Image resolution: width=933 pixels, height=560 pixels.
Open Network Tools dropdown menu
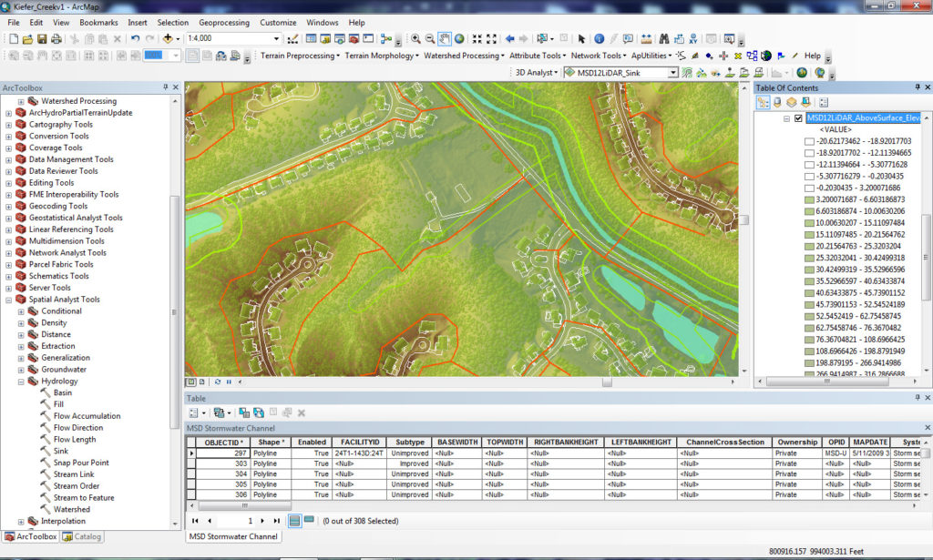tap(599, 56)
